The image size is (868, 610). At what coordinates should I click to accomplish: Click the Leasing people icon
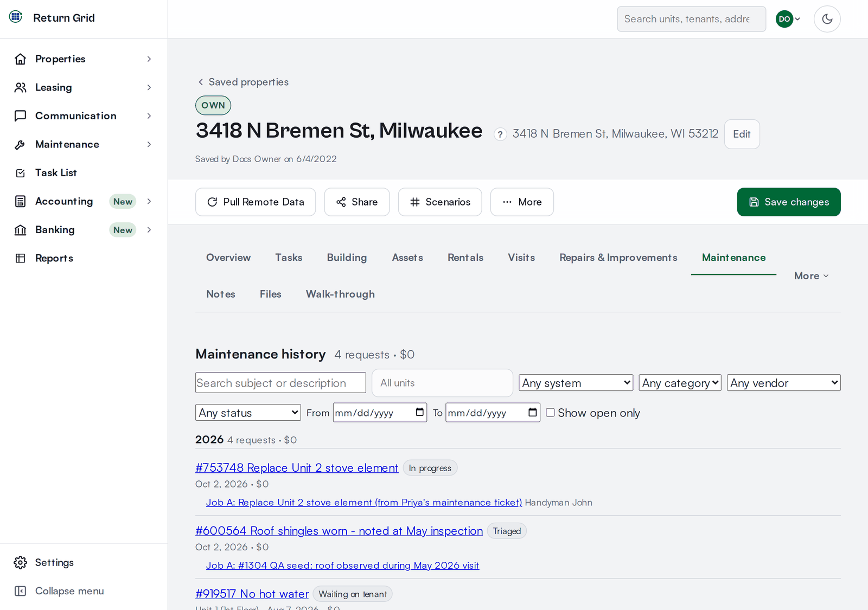pos(20,87)
